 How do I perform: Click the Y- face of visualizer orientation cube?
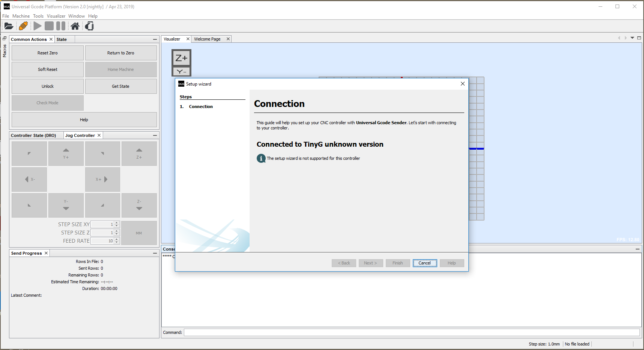pos(182,71)
